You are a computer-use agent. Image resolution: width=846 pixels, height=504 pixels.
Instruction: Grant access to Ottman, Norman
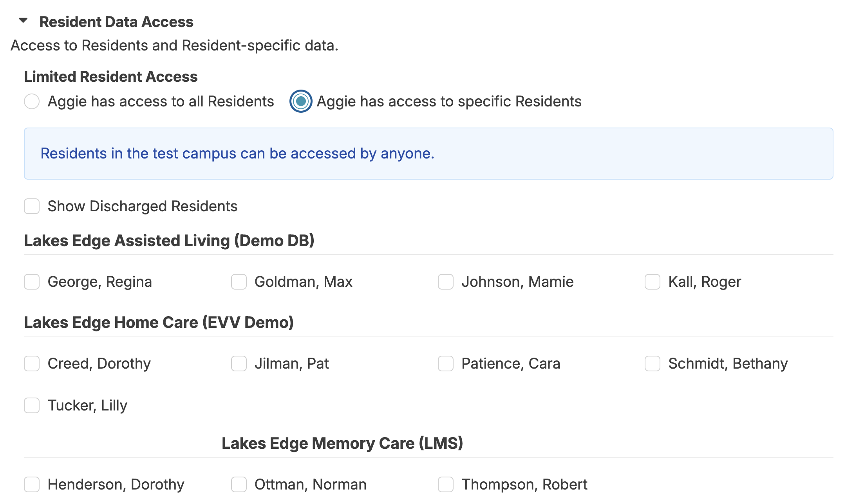tap(239, 484)
